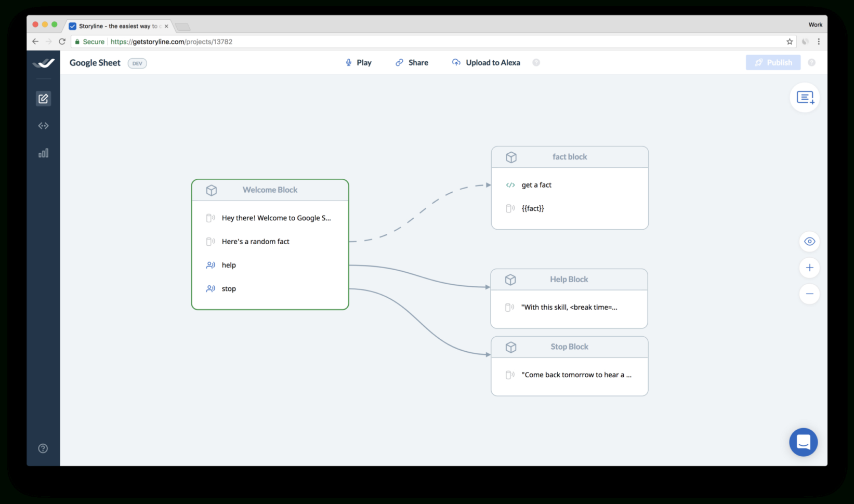
Task: Click the help question mark in the sidebar
Action: tap(43, 448)
